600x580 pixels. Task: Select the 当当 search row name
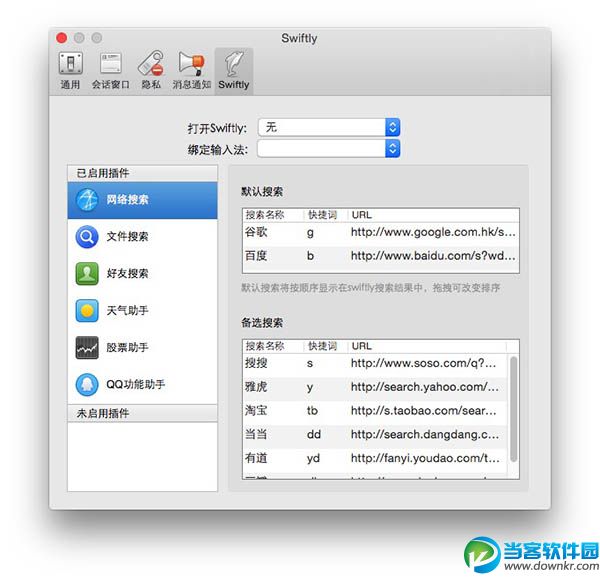256,435
